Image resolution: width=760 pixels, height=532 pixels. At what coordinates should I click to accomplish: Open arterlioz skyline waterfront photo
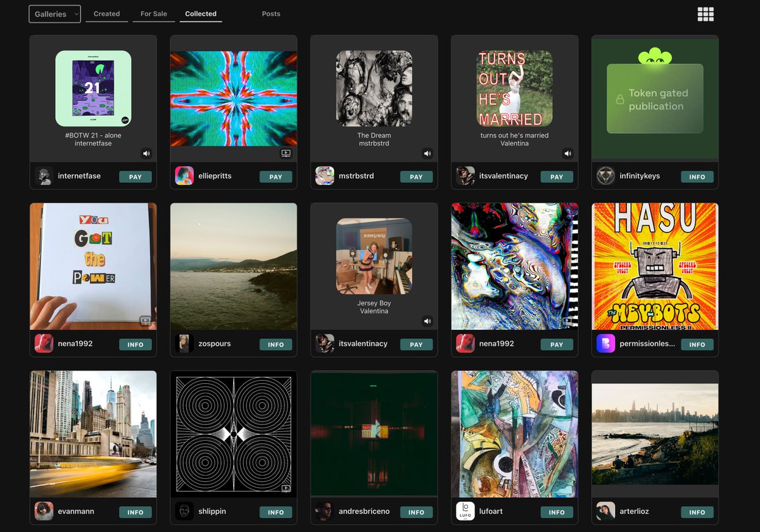tap(655, 434)
